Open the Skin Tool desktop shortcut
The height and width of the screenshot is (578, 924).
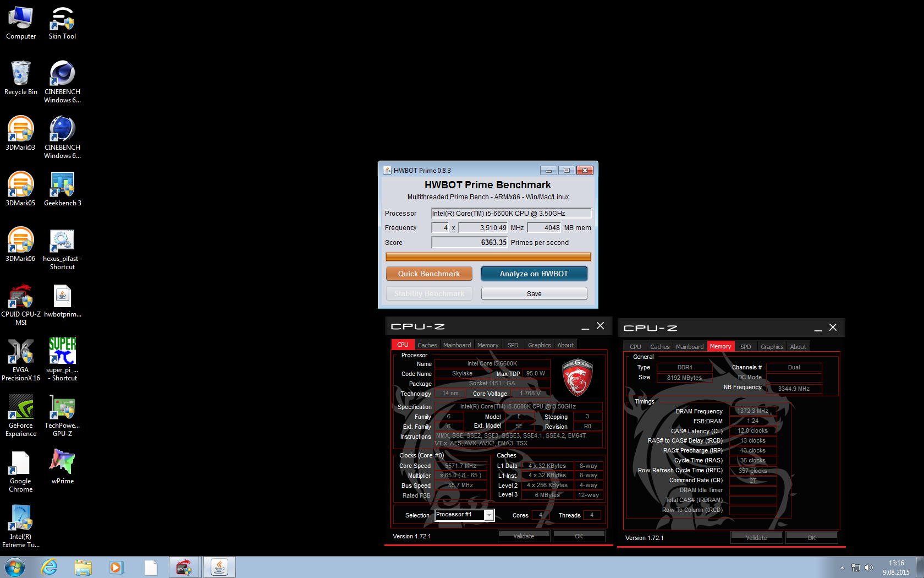pyautogui.click(x=62, y=23)
